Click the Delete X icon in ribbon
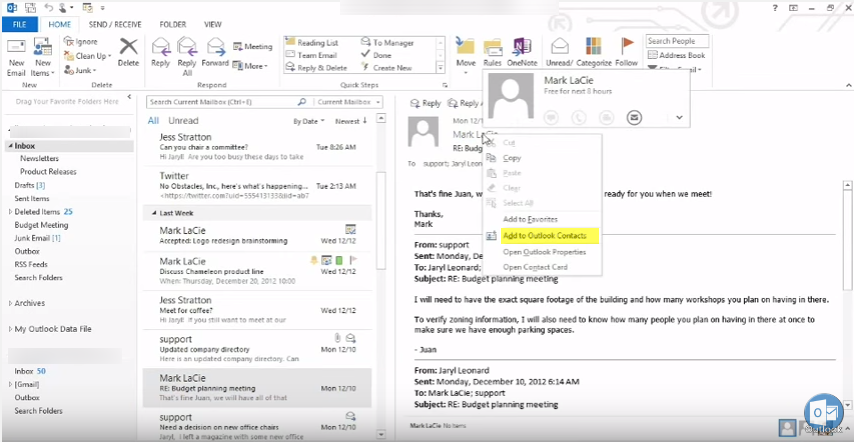Viewport: 854px width, 442px height. [129, 47]
